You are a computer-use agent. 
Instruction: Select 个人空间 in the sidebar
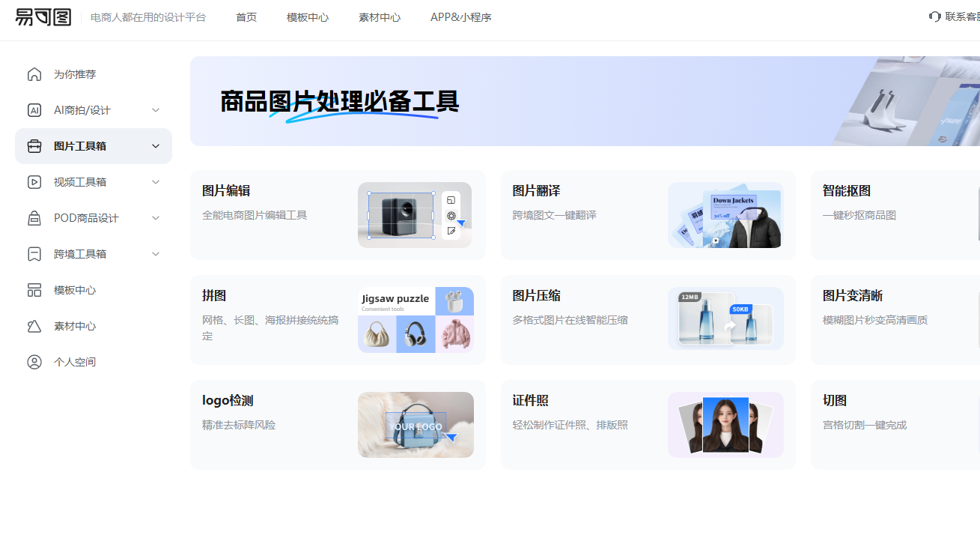click(x=94, y=362)
